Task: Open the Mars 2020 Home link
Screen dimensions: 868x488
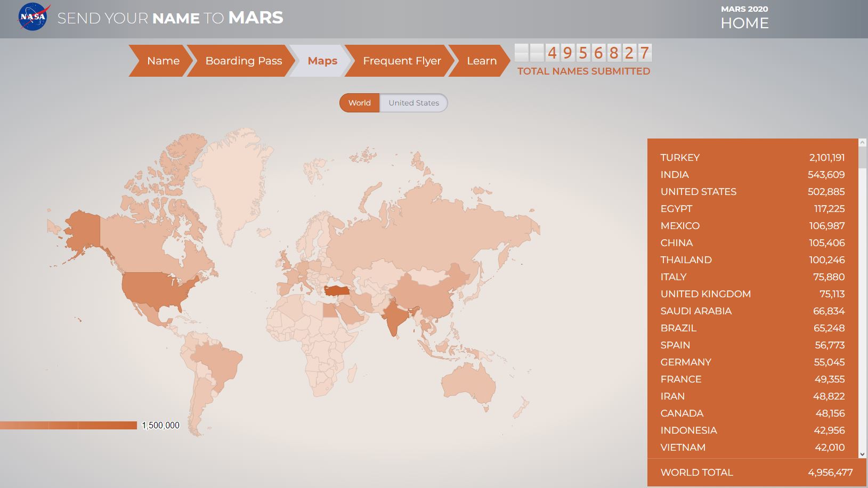Action: (x=744, y=18)
